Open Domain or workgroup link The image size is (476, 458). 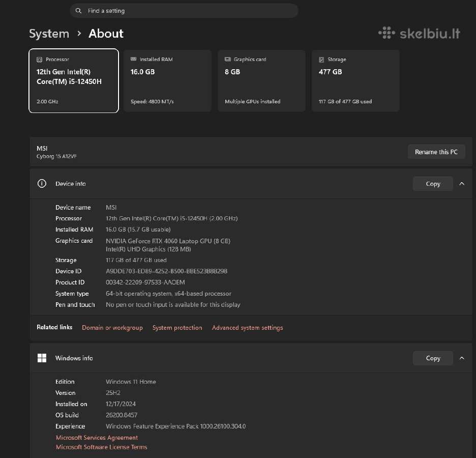click(112, 328)
